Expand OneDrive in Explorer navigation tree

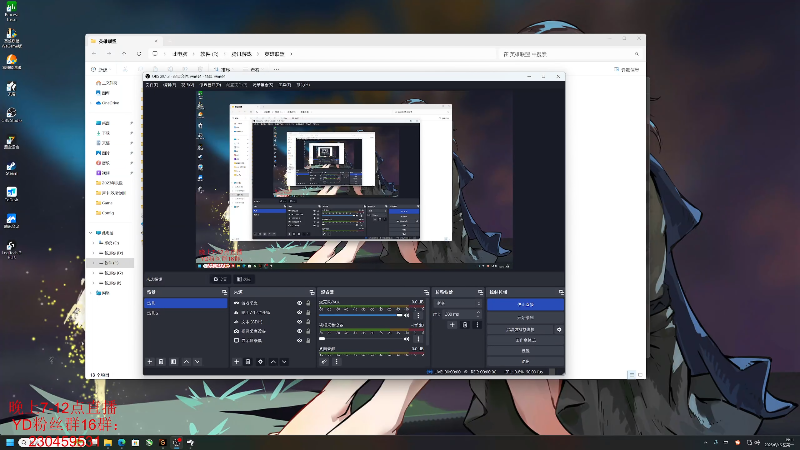[x=91, y=103]
